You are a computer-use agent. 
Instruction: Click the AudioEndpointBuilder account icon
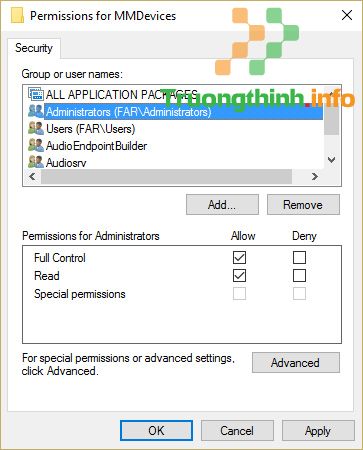36,145
